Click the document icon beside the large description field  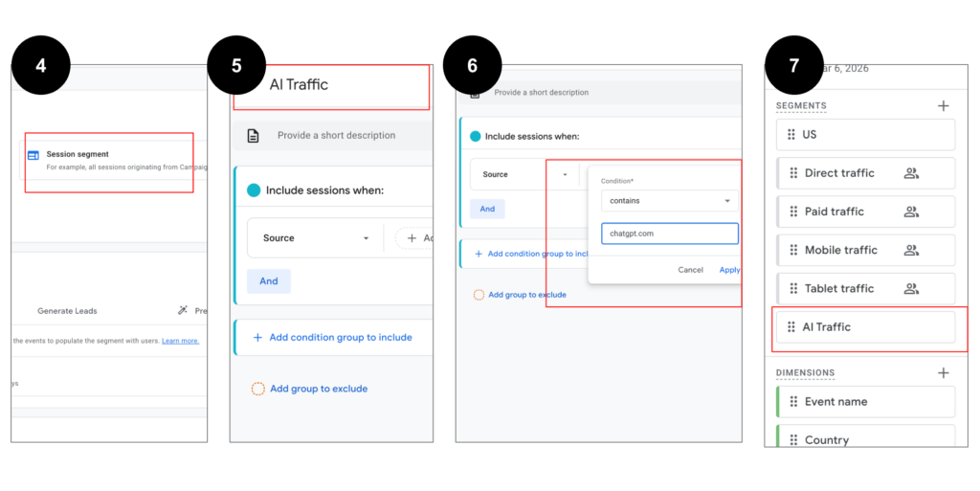[253, 136]
